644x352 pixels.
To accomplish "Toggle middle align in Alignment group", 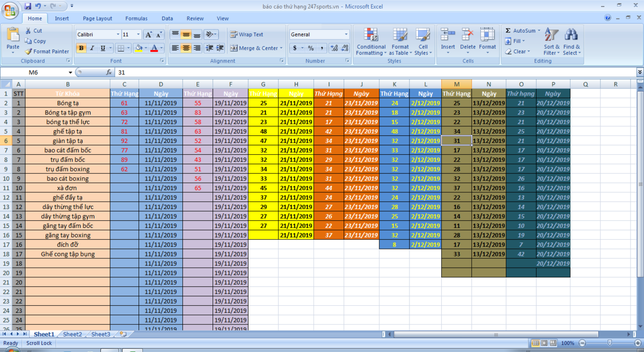I will [x=186, y=34].
